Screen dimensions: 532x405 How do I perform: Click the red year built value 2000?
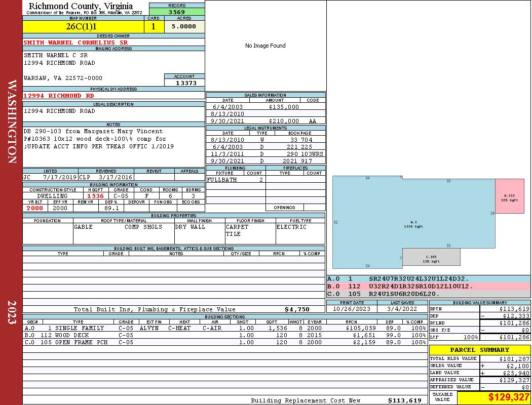click(x=35, y=208)
